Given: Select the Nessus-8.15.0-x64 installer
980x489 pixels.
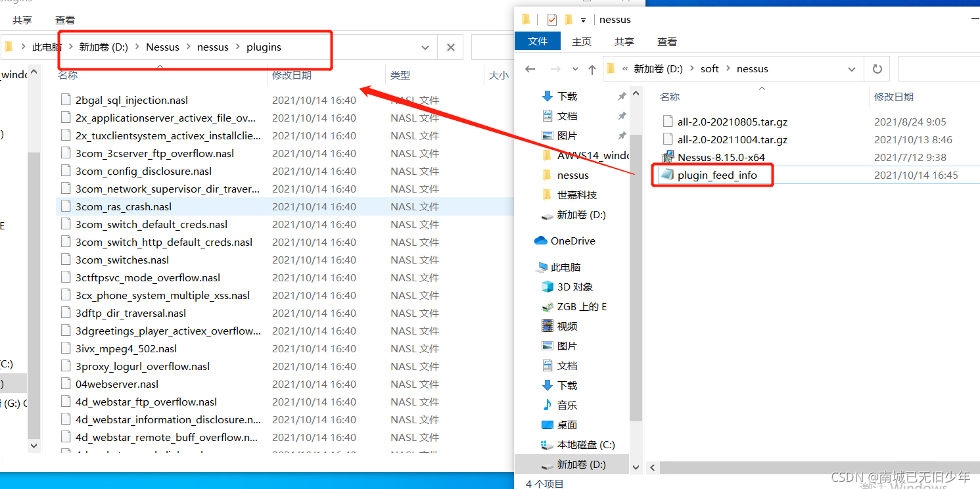Looking at the screenshot, I should 721,157.
